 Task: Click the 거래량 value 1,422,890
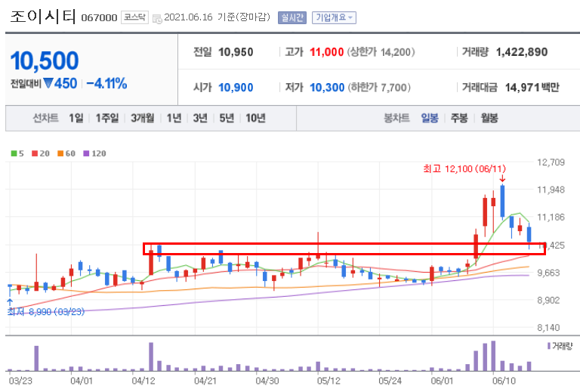522,52
